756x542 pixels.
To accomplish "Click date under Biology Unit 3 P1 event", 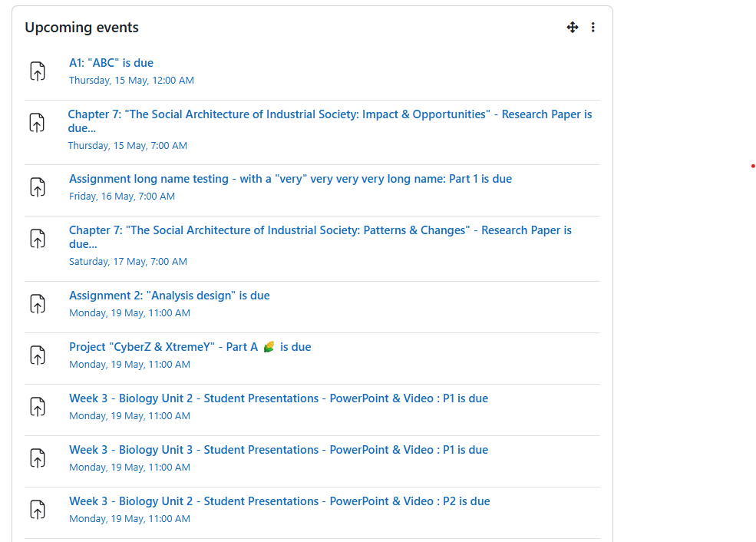I will (130, 468).
